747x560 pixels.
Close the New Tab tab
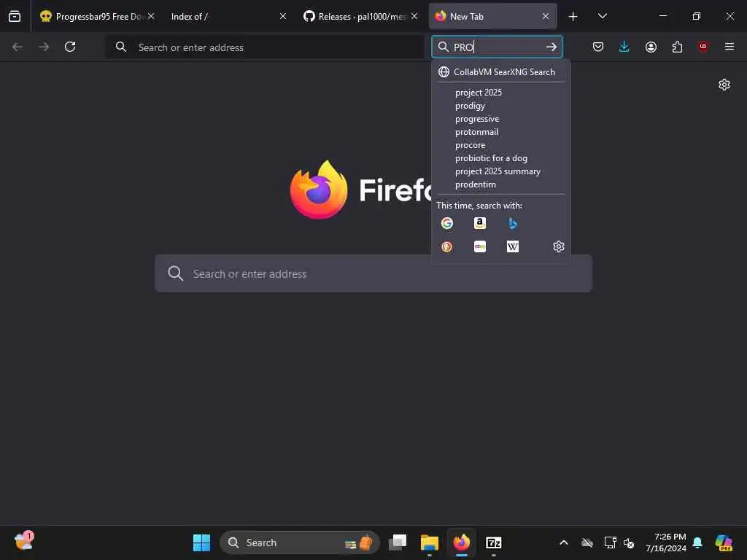click(x=546, y=16)
